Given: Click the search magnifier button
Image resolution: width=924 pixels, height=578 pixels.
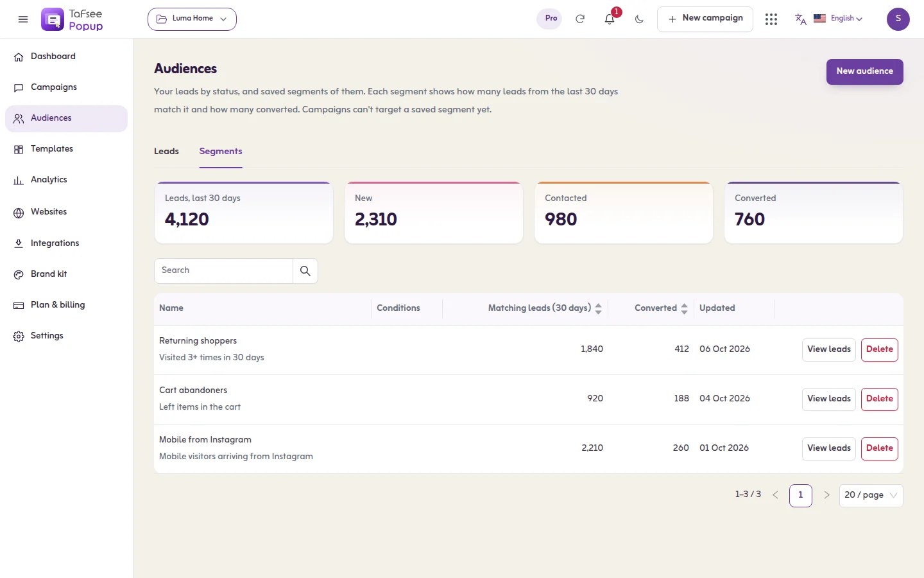Looking at the screenshot, I should [x=305, y=271].
